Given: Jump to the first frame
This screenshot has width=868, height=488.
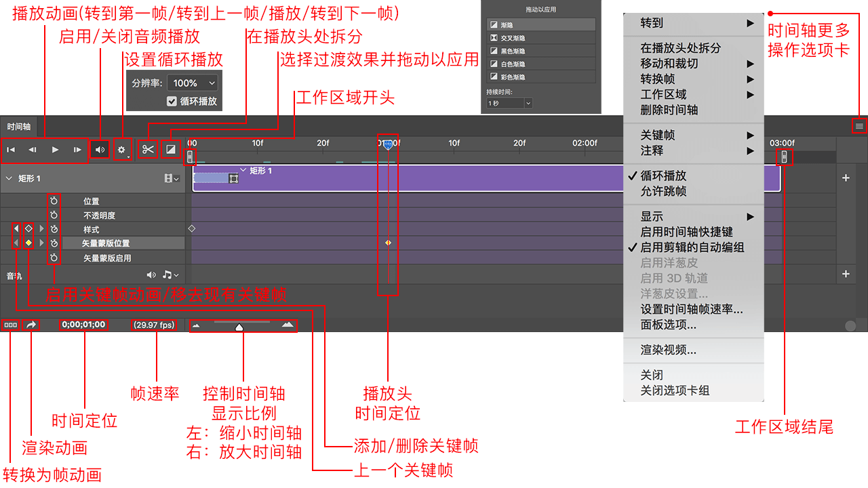Looking at the screenshot, I should point(11,150).
